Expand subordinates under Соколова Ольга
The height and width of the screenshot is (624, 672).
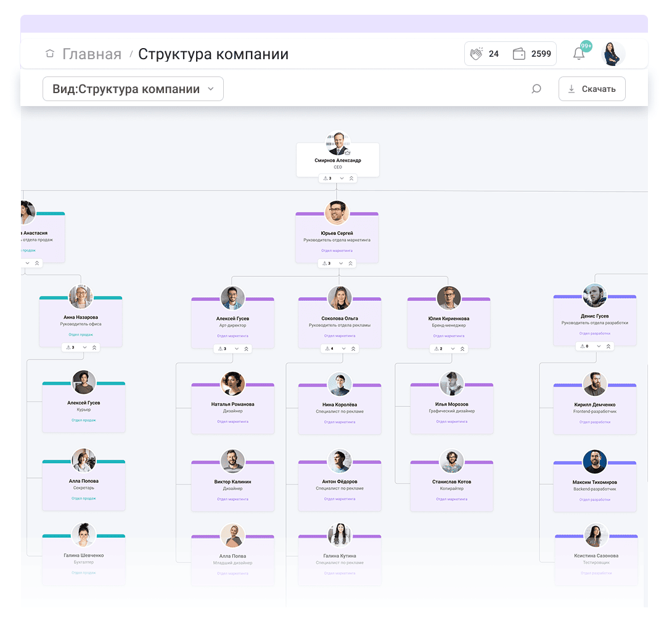[x=344, y=348]
